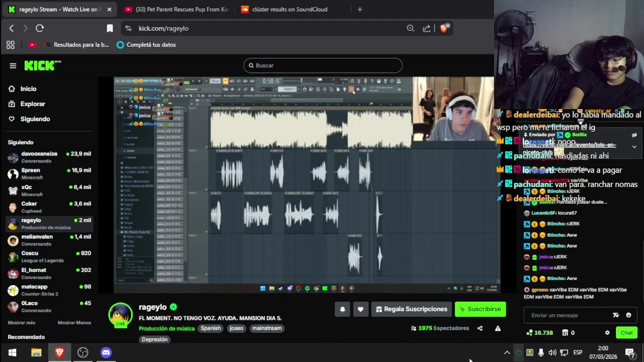Screen dimensions: 644x362
Task: Select the Spanish tag
Action: (x=211, y=328)
